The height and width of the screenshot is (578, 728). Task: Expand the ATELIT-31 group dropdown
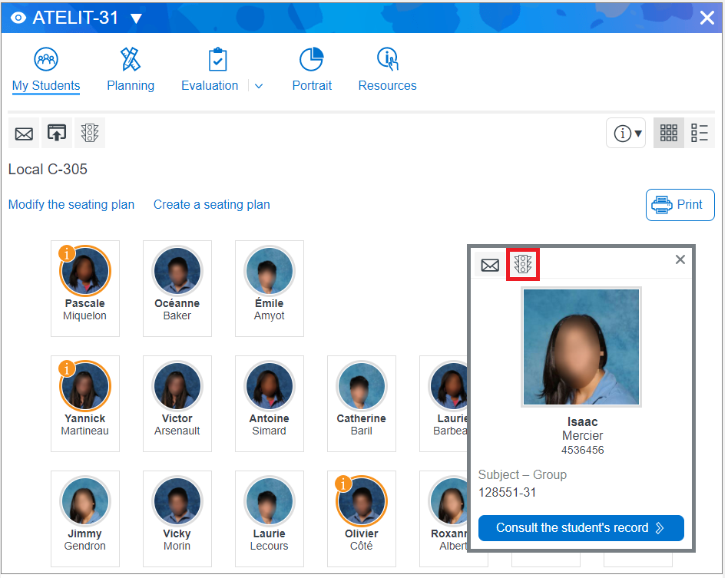click(x=137, y=17)
